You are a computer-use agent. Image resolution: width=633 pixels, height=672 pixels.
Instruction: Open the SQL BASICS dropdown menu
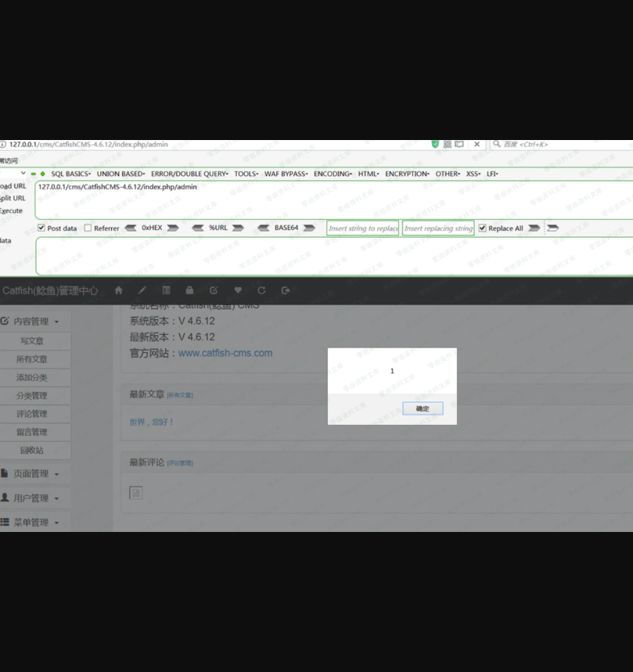70,174
